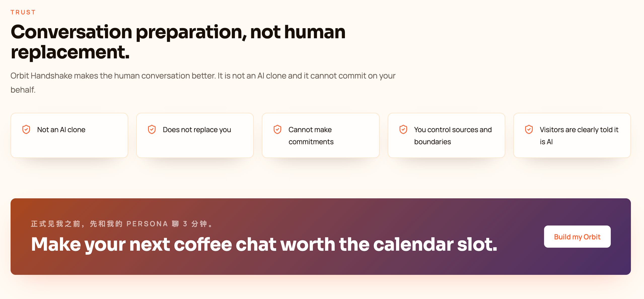Viewport: 644px width, 299px height.
Task: Click the shield icon beside You control sources
Action: pos(403,129)
